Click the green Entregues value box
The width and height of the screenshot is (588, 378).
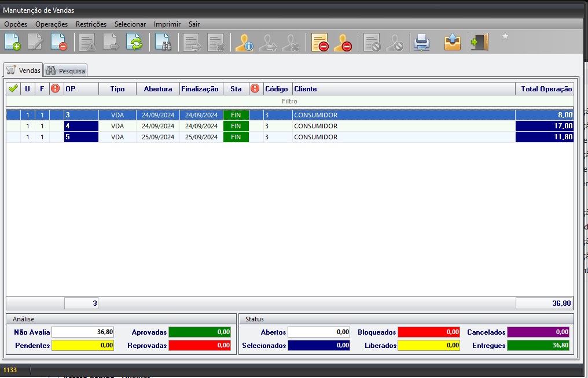click(538, 346)
